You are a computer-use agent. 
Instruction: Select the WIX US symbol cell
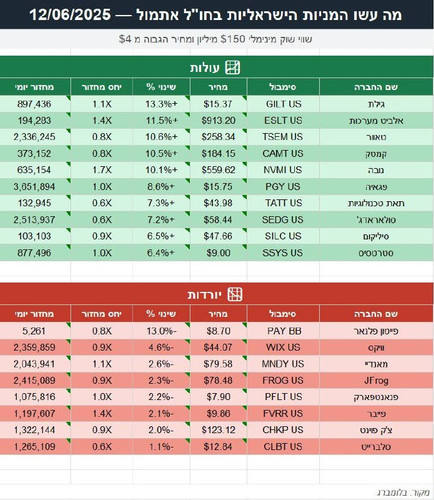(x=283, y=347)
